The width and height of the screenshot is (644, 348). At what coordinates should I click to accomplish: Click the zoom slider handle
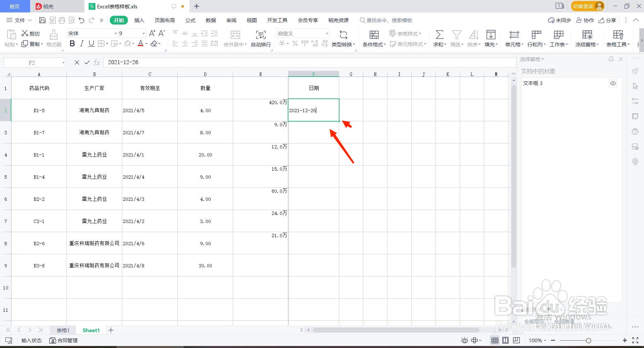coord(588,341)
